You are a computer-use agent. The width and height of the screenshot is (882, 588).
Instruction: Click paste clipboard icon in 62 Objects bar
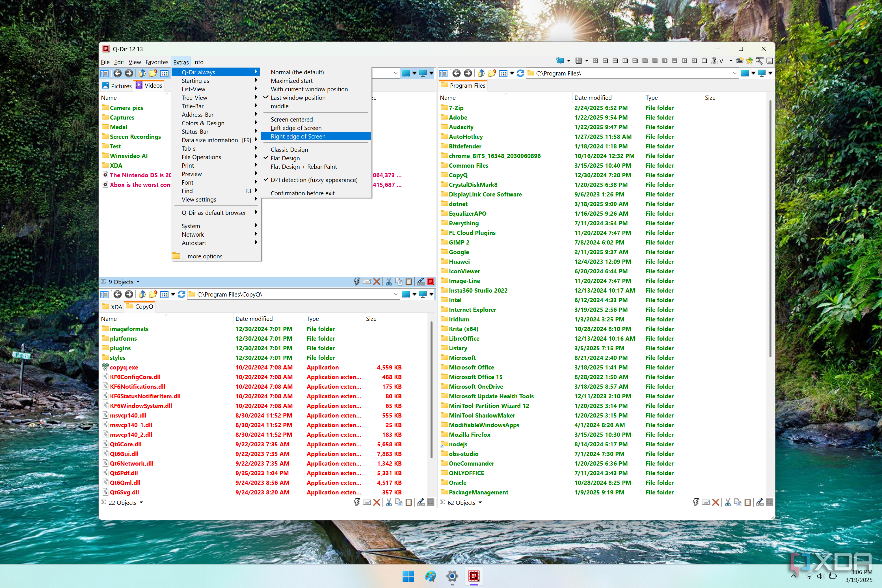(747, 503)
